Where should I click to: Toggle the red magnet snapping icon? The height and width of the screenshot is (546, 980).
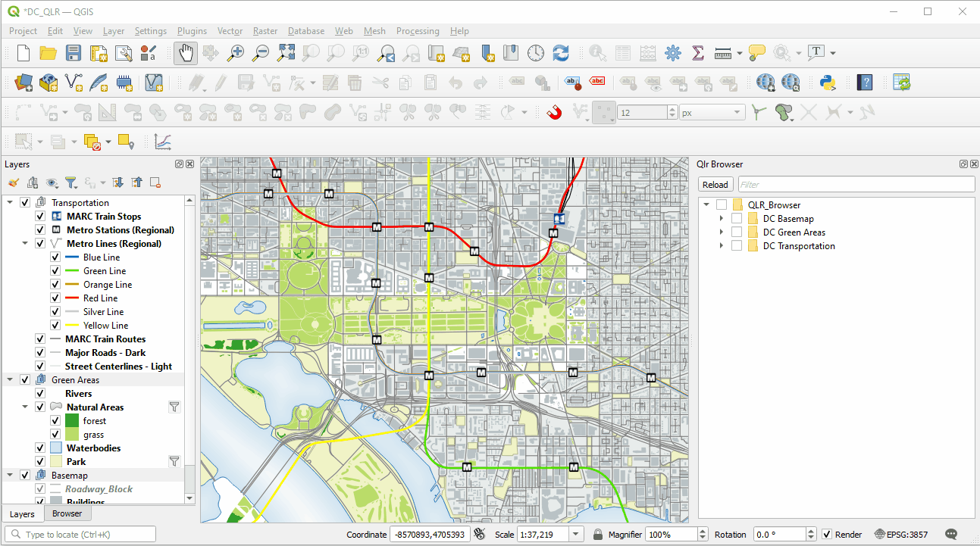click(x=554, y=113)
